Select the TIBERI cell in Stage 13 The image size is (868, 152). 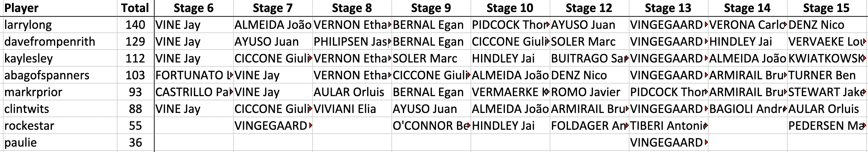click(668, 126)
